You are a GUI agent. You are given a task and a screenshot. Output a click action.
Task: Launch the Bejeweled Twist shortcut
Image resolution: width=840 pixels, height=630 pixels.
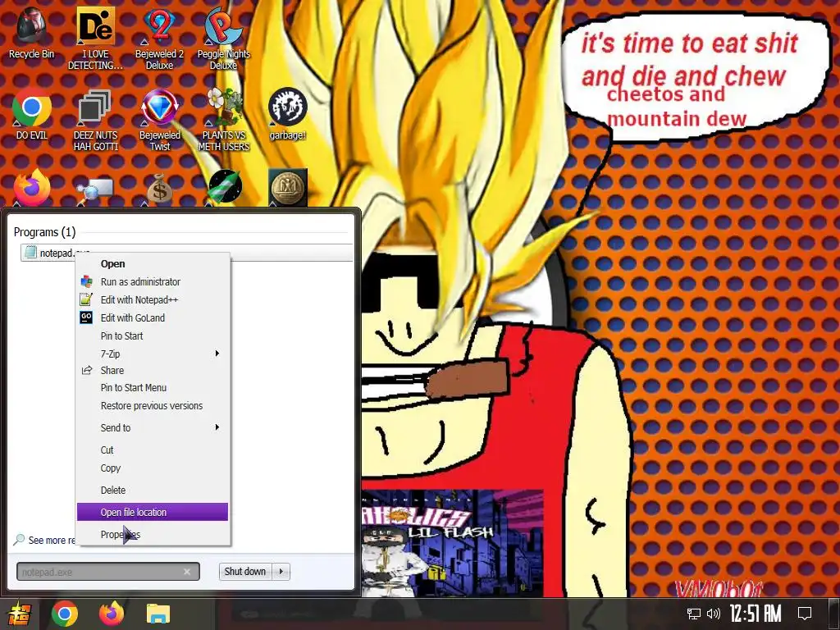coord(159,120)
